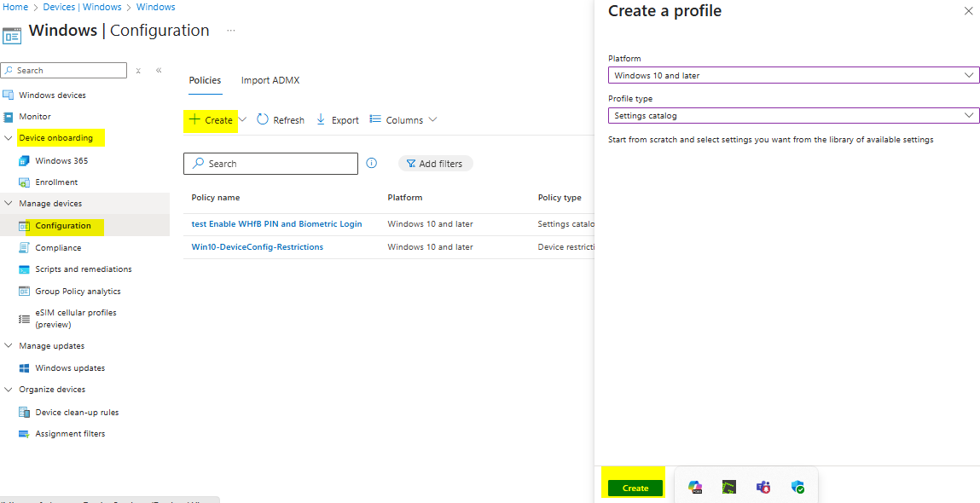Select the Compliance menu item text
980x503 pixels.
pyautogui.click(x=58, y=247)
